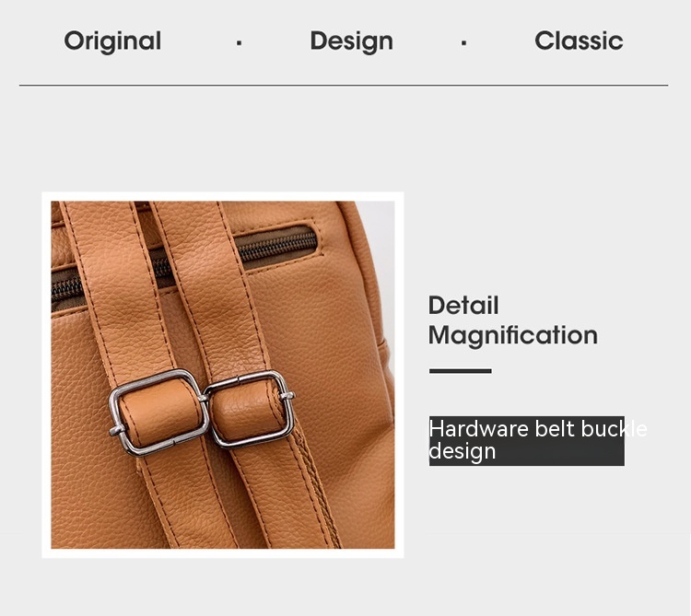Open the backpack detail photo thumbnail
The image size is (691, 616).
[x=223, y=375]
